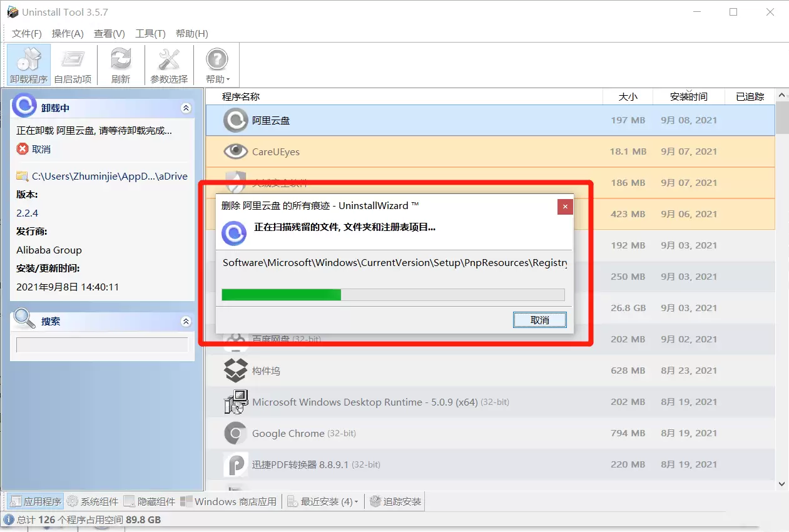Viewport: 789px width, 532px height.
Task: Click the 26.8 GB size cell
Action: [628, 308]
